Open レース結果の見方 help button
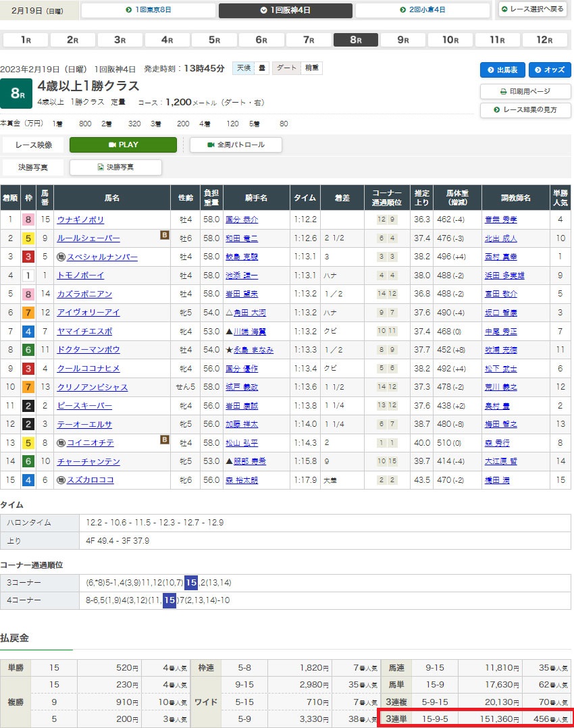Viewport: 574px width, 728px height. click(x=525, y=110)
